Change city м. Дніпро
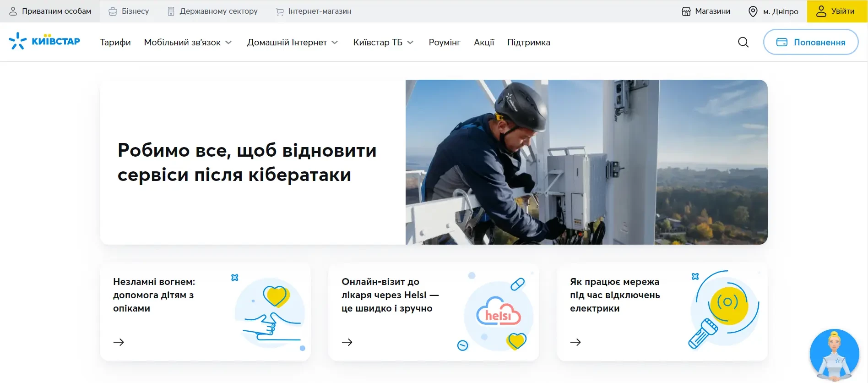 773,11
